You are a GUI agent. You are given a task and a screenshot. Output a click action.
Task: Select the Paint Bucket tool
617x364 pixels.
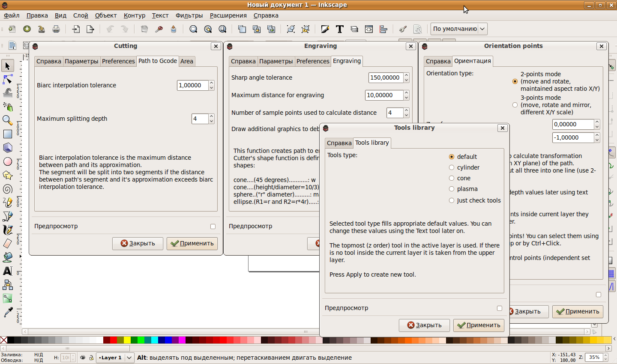coord(8,257)
